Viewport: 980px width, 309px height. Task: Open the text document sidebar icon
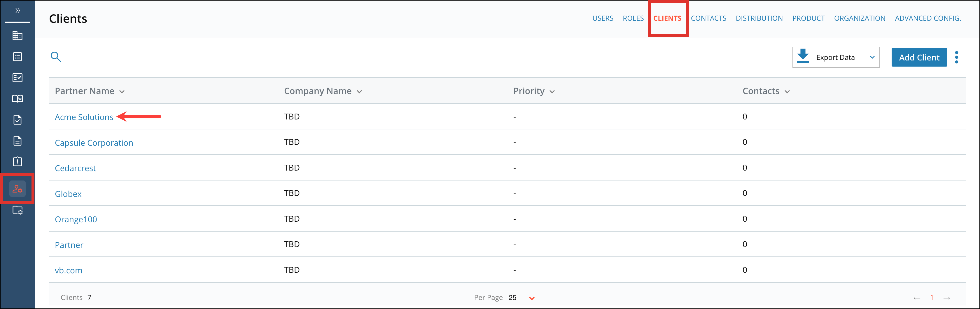(17, 140)
